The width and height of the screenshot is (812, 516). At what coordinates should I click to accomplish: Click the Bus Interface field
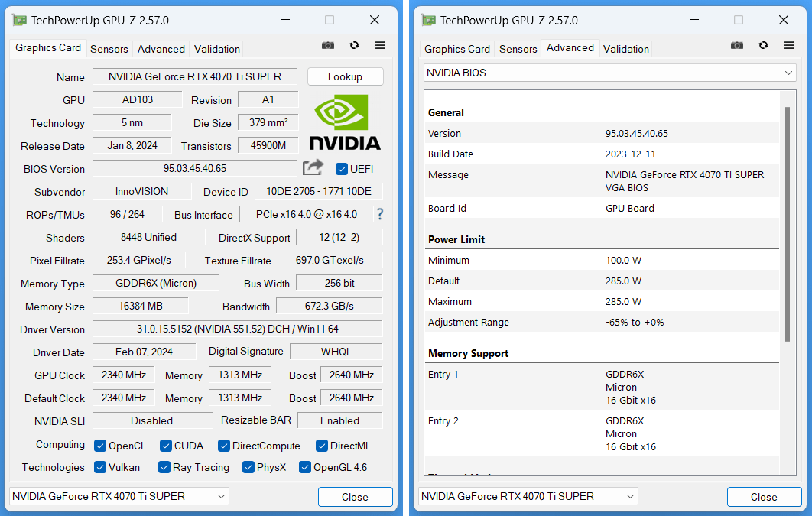tap(307, 214)
